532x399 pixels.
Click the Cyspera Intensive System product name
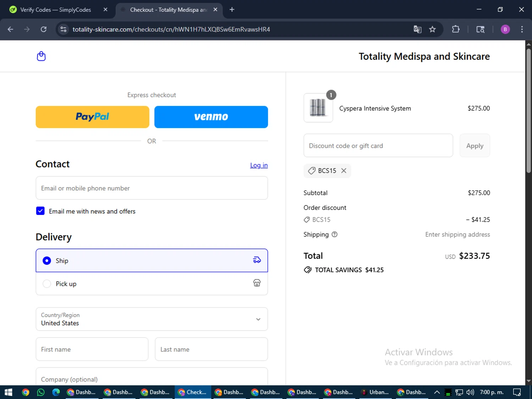pyautogui.click(x=375, y=109)
